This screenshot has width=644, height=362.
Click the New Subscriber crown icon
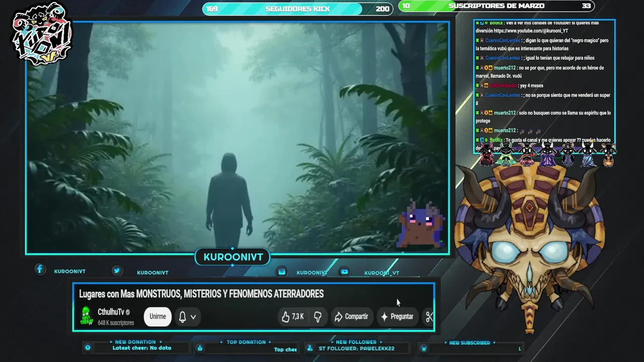[424, 348]
